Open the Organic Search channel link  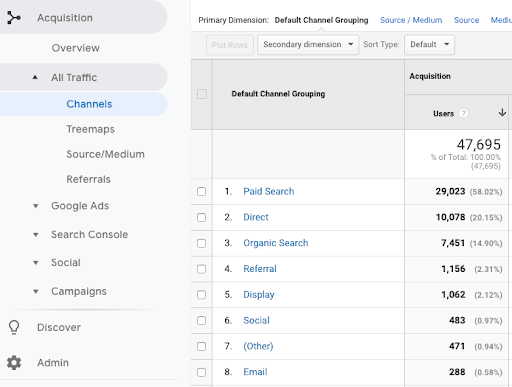point(276,243)
